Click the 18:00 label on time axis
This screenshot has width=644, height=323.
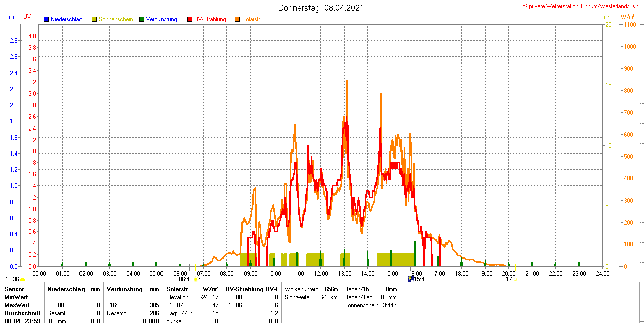tap(462, 274)
